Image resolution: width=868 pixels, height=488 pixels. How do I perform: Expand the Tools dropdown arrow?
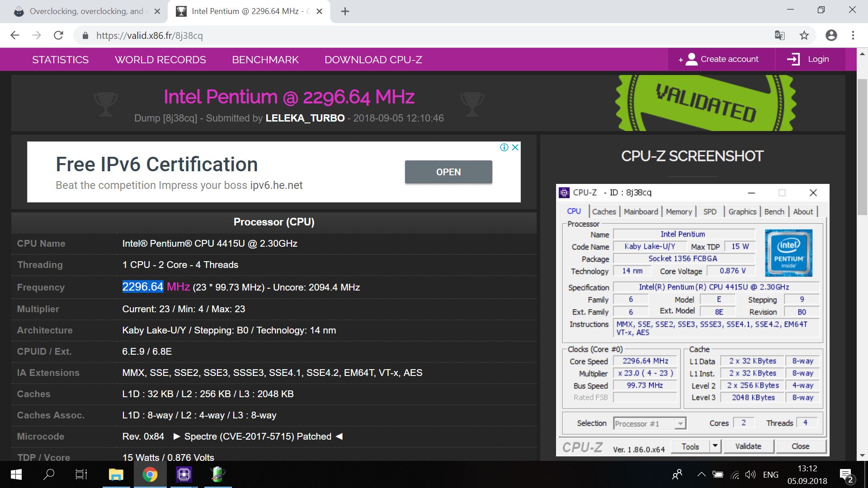pyautogui.click(x=715, y=446)
